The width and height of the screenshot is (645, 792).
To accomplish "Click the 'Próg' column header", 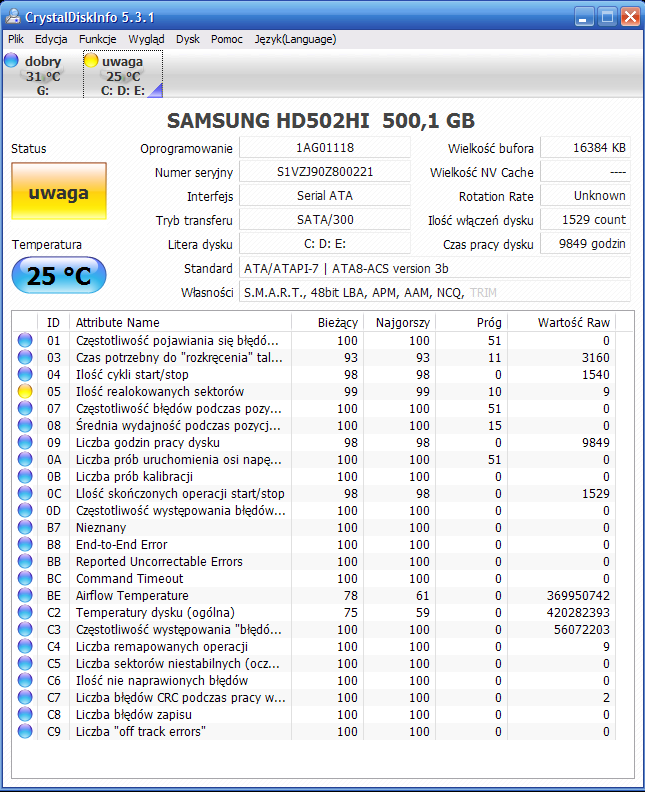I will (x=472, y=322).
